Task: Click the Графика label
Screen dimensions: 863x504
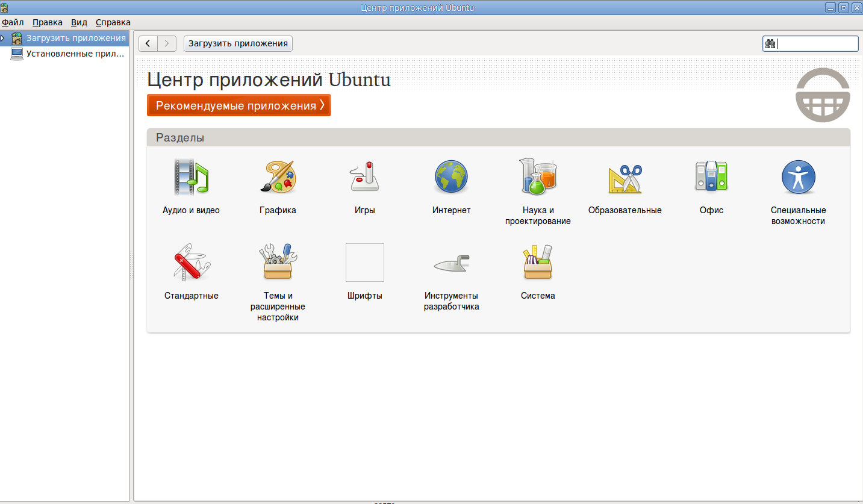Action: coord(278,210)
